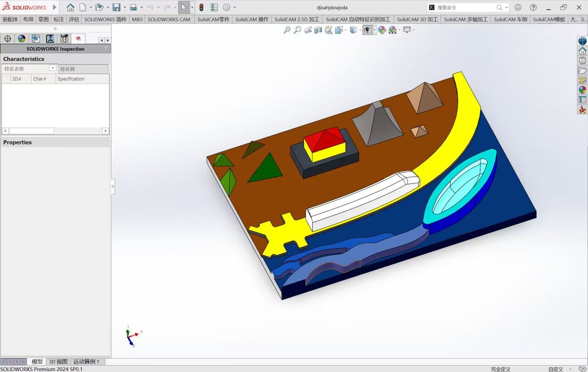Open Edit Appearance color ball
588x372 pixels.
pos(382,30)
